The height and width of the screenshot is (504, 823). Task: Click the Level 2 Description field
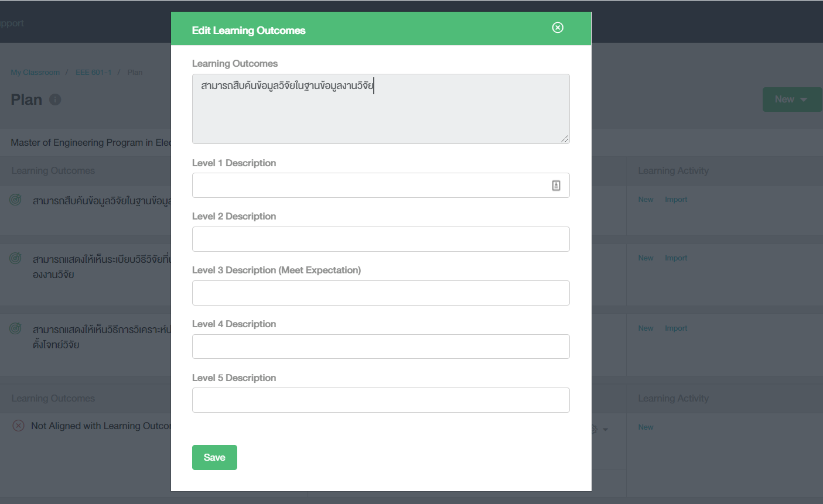pos(381,239)
